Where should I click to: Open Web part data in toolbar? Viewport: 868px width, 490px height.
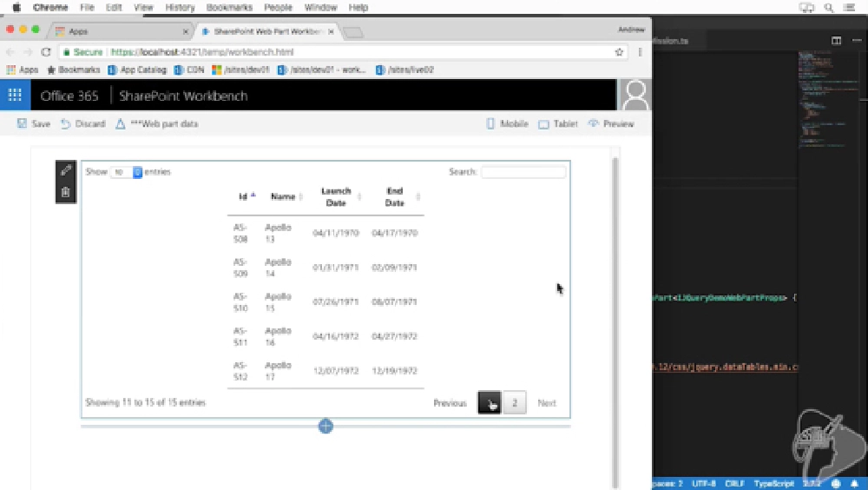pyautogui.click(x=156, y=123)
